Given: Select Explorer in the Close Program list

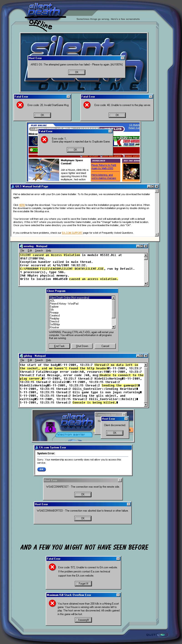Looking at the screenshot, I should tap(80, 307).
